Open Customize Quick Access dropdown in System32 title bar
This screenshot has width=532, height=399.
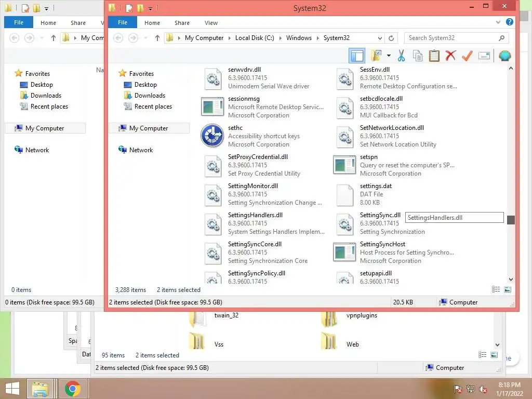click(x=150, y=8)
